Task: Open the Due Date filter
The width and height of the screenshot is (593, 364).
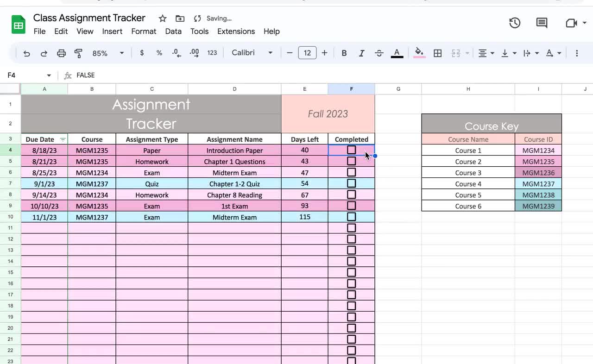Action: 63,139
